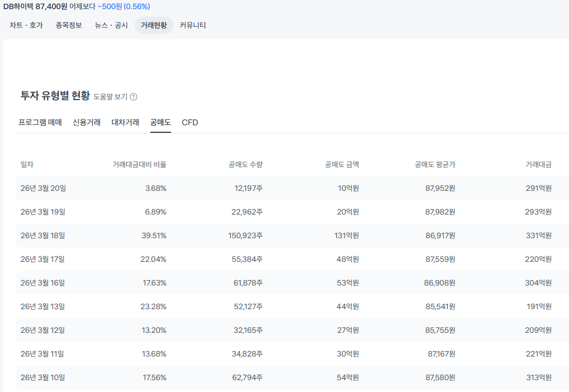The image size is (569, 392).
Task: Select the 거래현황 tab
Action: (154, 25)
